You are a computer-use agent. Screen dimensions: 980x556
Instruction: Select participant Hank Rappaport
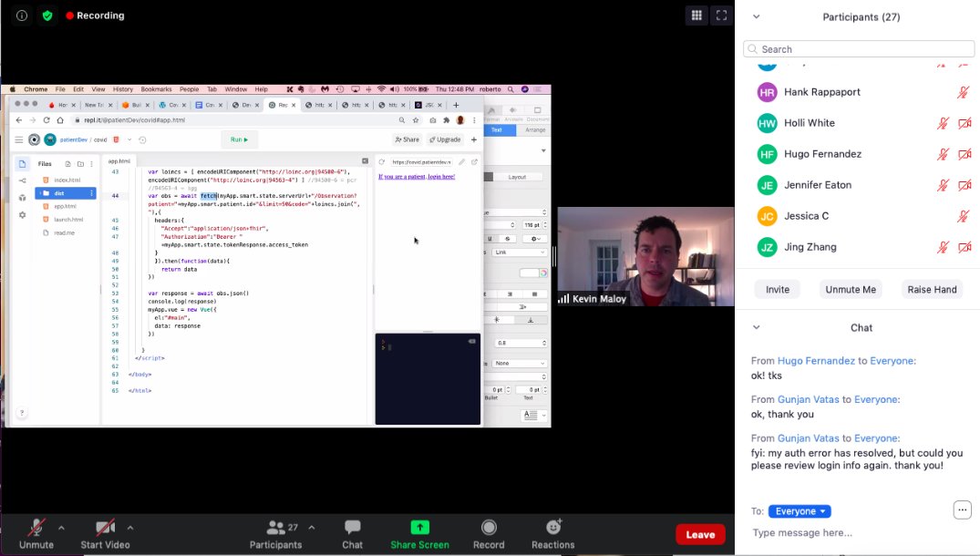pos(859,92)
